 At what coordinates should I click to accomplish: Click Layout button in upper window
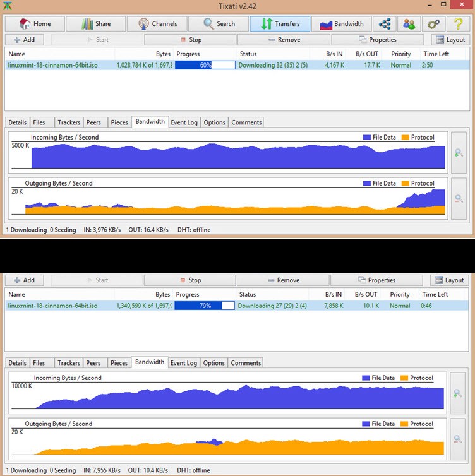pyautogui.click(x=450, y=40)
